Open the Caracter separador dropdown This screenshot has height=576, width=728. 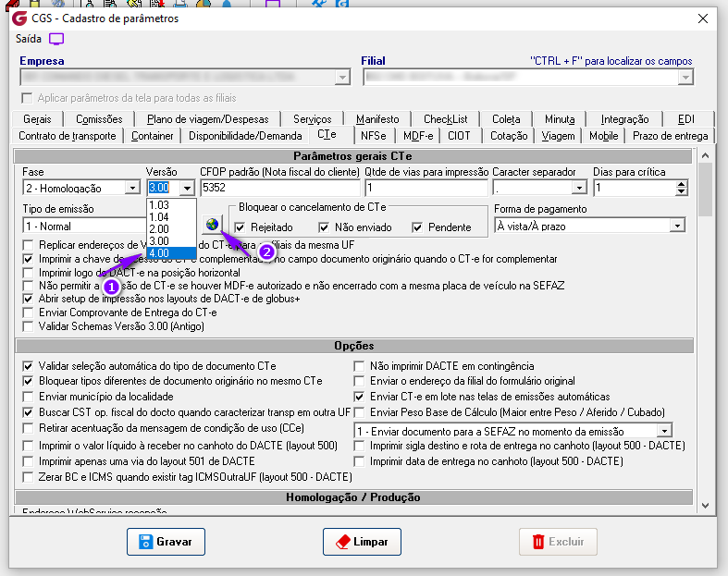tap(578, 188)
